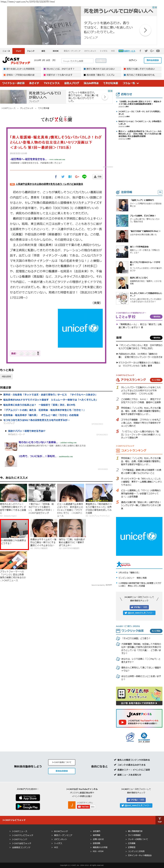Select the ニュース top tab

(6, 51)
